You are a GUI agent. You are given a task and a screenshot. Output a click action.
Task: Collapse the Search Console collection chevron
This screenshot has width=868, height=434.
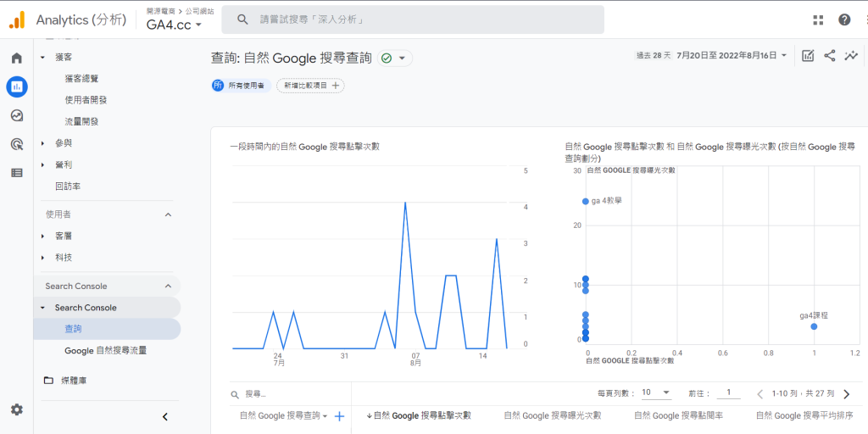(169, 287)
